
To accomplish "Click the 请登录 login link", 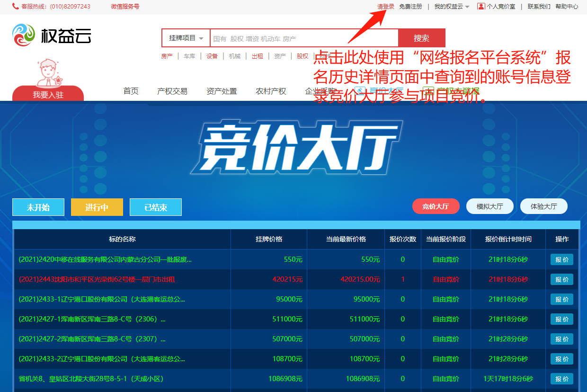I will pyautogui.click(x=385, y=7).
